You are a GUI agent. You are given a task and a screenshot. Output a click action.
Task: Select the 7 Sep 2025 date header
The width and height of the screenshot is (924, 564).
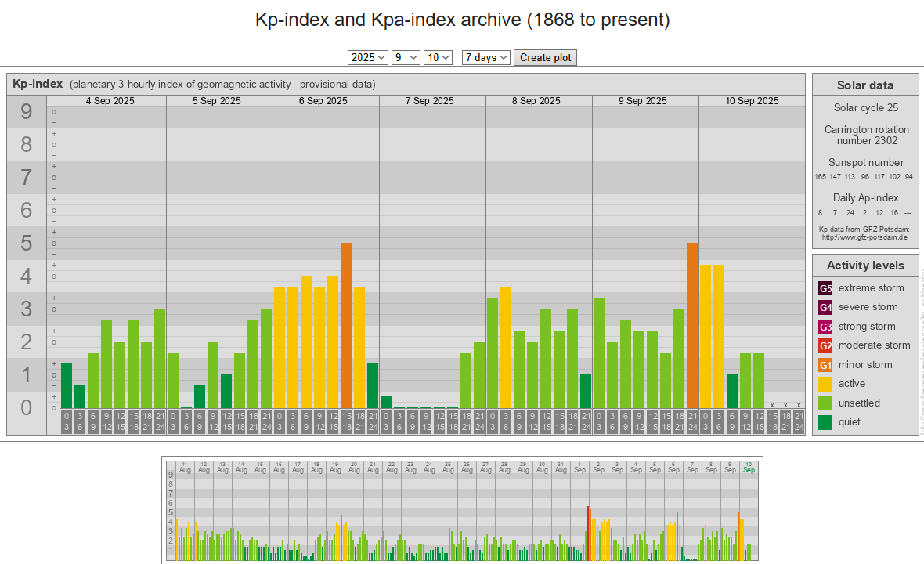tap(429, 101)
